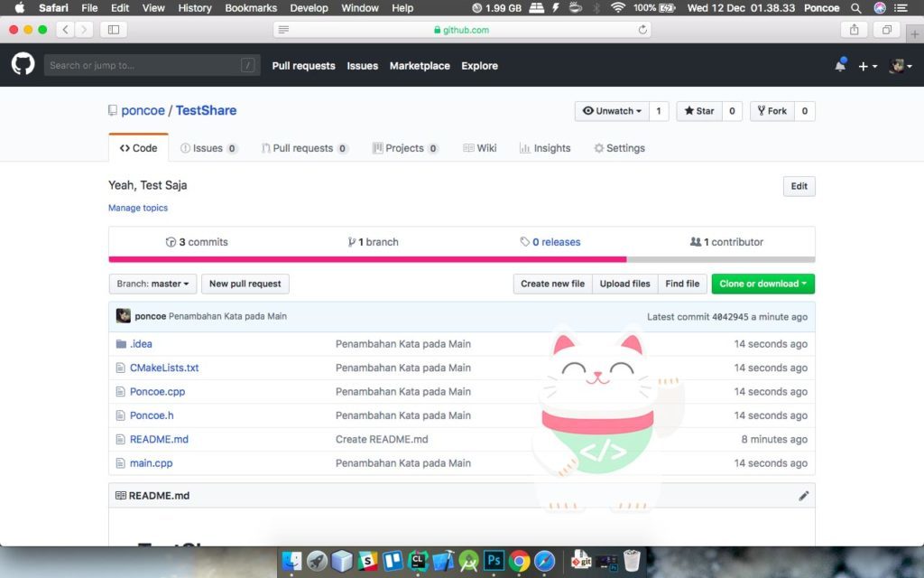Click New pull request button
Screen dimensions: 924x578
tap(245, 284)
